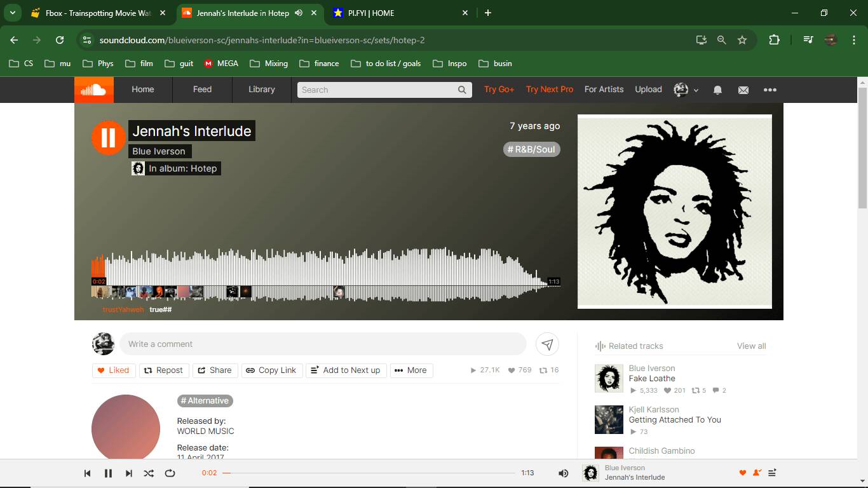Click Add to Next up

pyautogui.click(x=346, y=370)
